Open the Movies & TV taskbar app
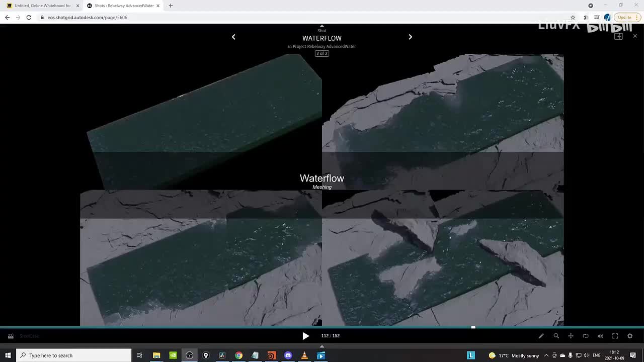The height and width of the screenshot is (362, 644). click(x=320, y=355)
